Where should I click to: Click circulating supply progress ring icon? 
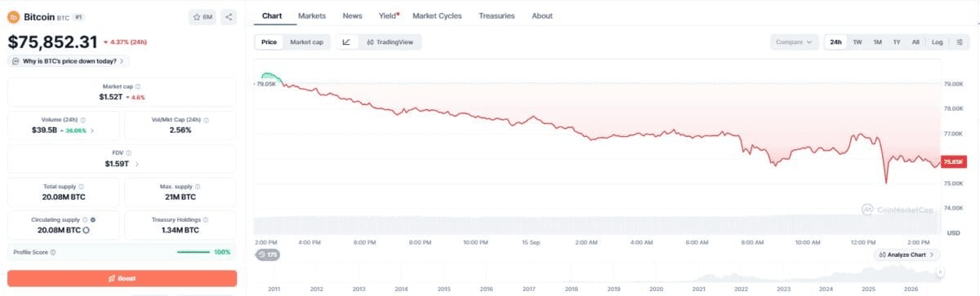[86, 231]
